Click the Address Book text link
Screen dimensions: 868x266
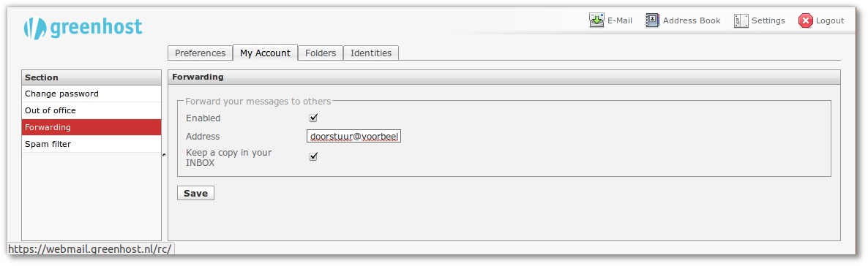tap(692, 20)
